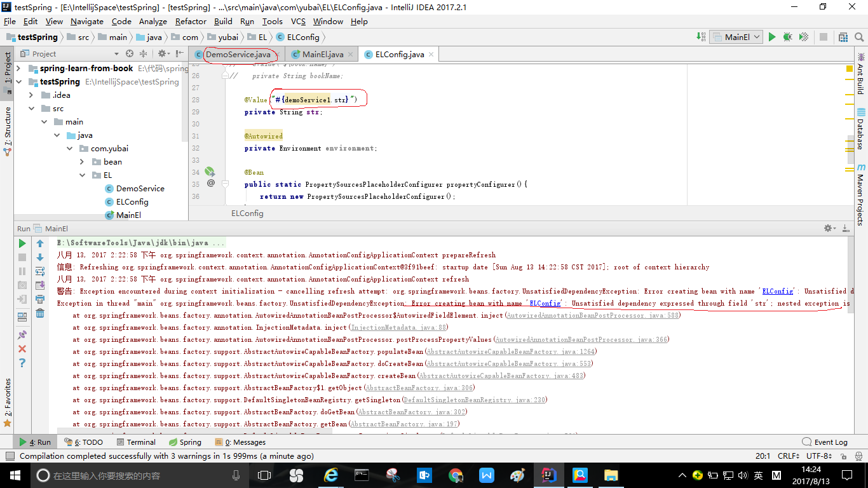This screenshot has width=868, height=488.
Task: Click the Spring bean gutter icon on line 34
Action: click(210, 172)
